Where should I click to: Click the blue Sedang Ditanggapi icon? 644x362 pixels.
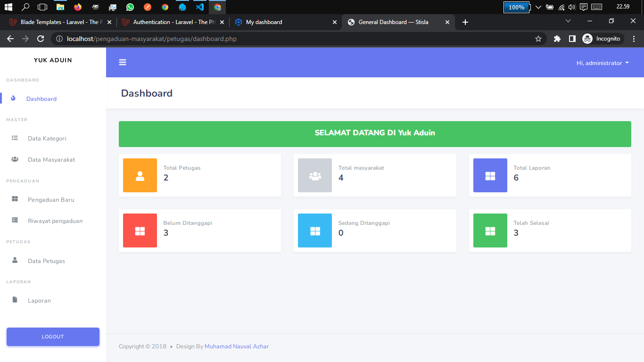tap(314, 230)
